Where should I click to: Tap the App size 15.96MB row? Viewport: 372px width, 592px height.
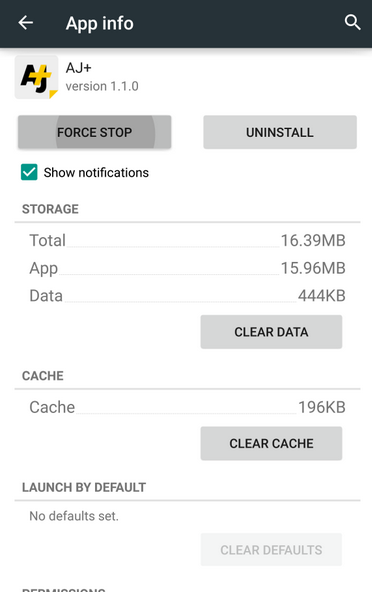point(187,268)
